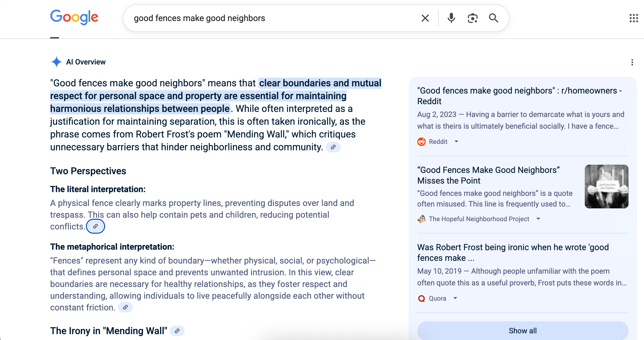Clear the search box with X icon
Screen dimensions: 644x340
(x=425, y=18)
